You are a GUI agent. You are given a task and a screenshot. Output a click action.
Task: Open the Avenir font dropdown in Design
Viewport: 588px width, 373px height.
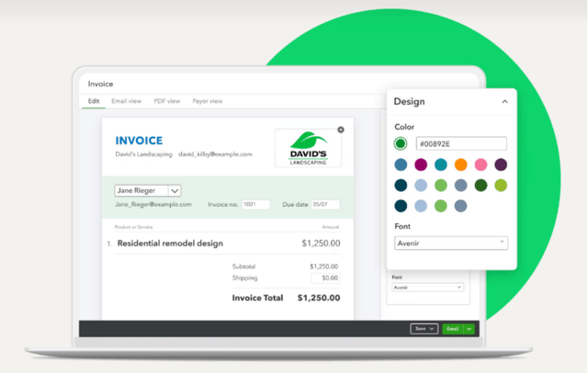(451, 243)
